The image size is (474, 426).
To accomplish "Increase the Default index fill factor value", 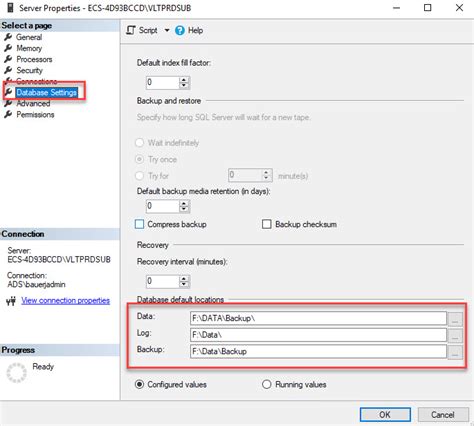I will (184, 80).
